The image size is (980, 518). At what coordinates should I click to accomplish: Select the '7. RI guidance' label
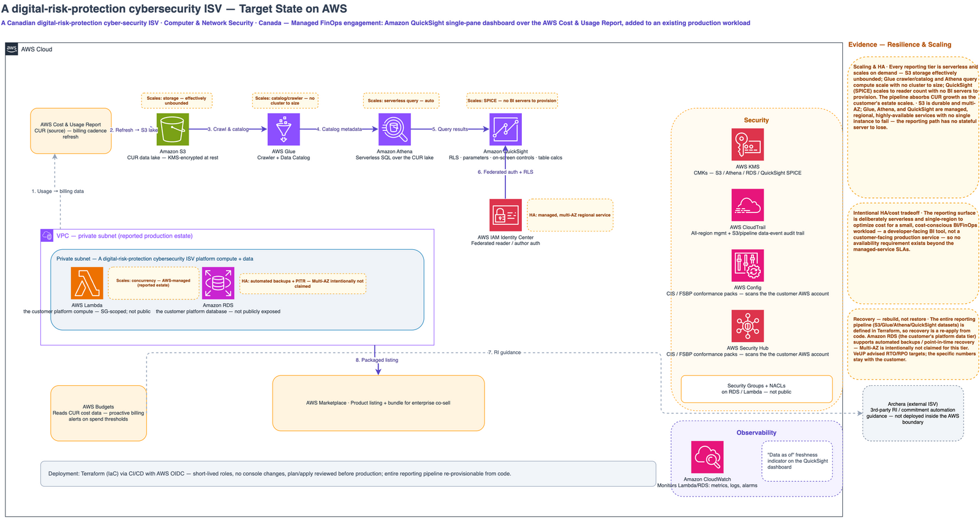coord(504,352)
